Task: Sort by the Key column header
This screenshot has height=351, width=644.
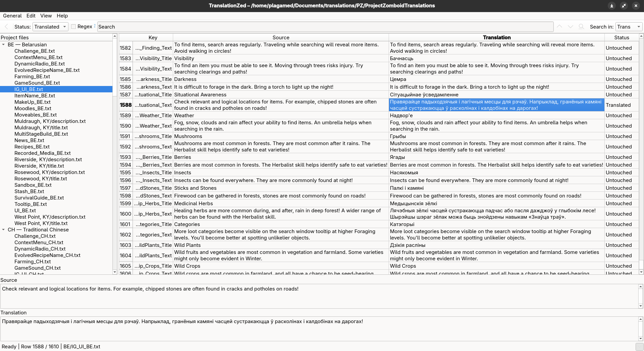Action: click(x=153, y=38)
